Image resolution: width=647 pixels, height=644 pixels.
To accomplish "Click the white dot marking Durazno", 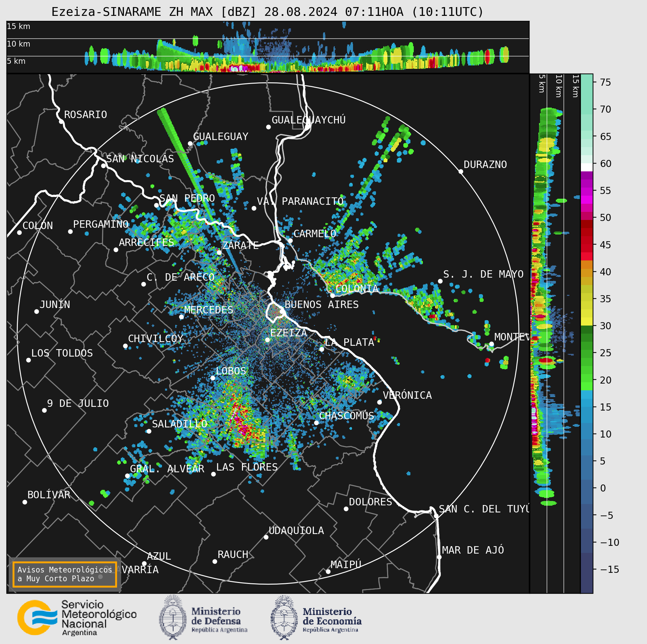I will tap(461, 171).
